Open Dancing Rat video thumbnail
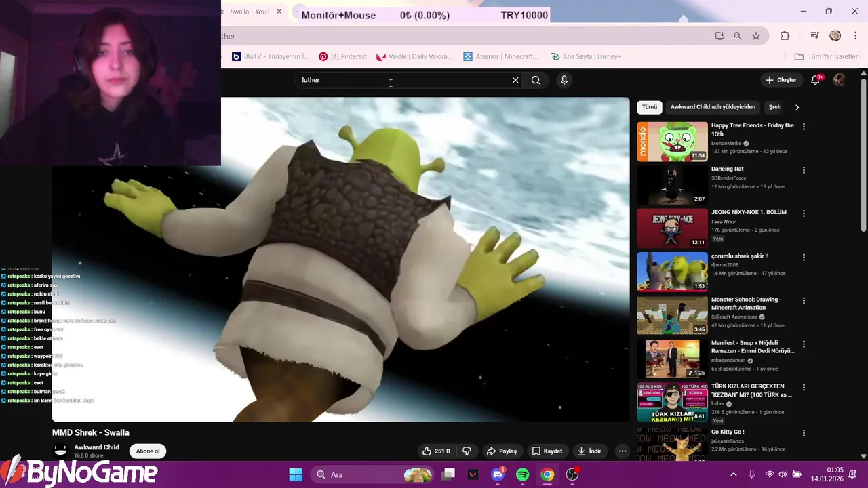This screenshot has width=868, height=488. tap(672, 185)
